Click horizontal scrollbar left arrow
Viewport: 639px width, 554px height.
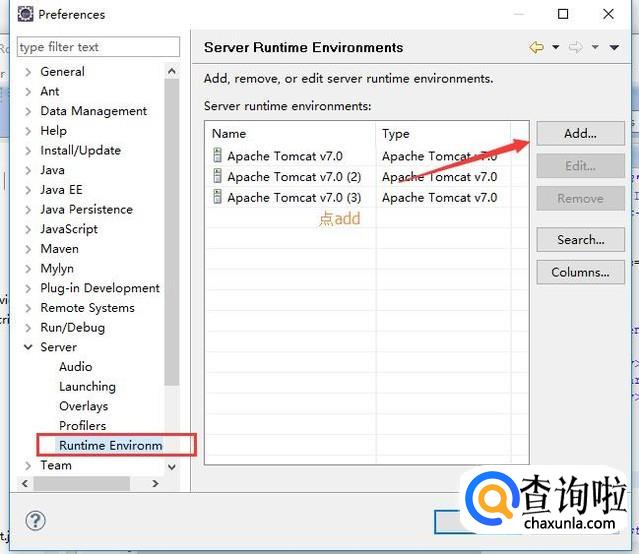tap(25, 483)
